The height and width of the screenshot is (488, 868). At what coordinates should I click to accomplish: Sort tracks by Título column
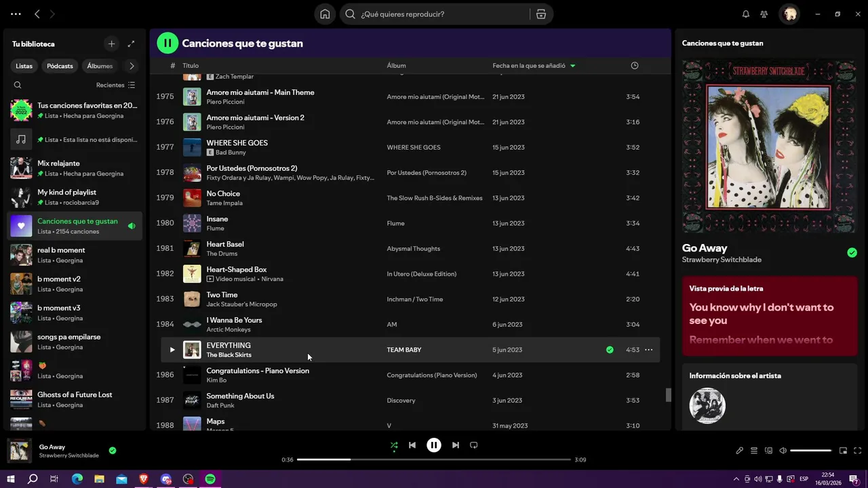191,66
